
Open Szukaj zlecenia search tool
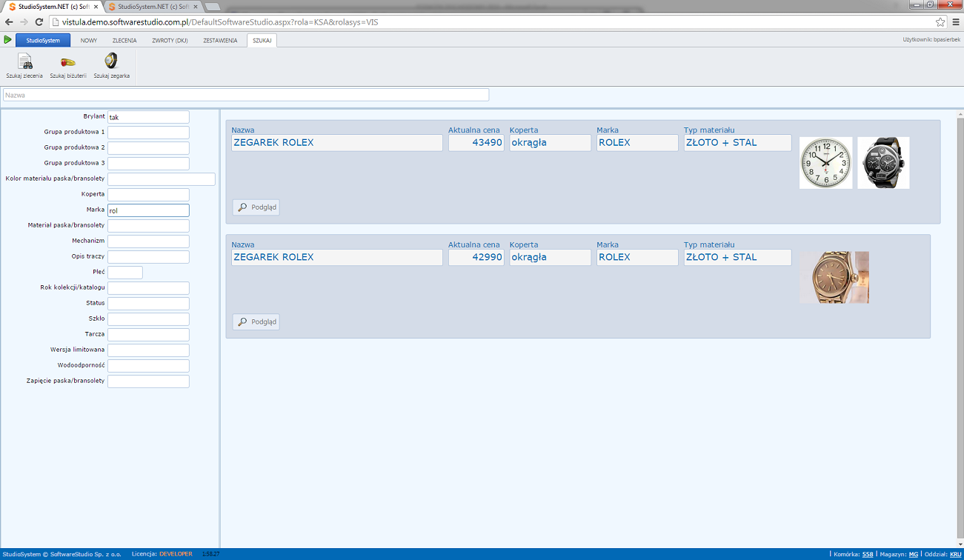pos(24,65)
